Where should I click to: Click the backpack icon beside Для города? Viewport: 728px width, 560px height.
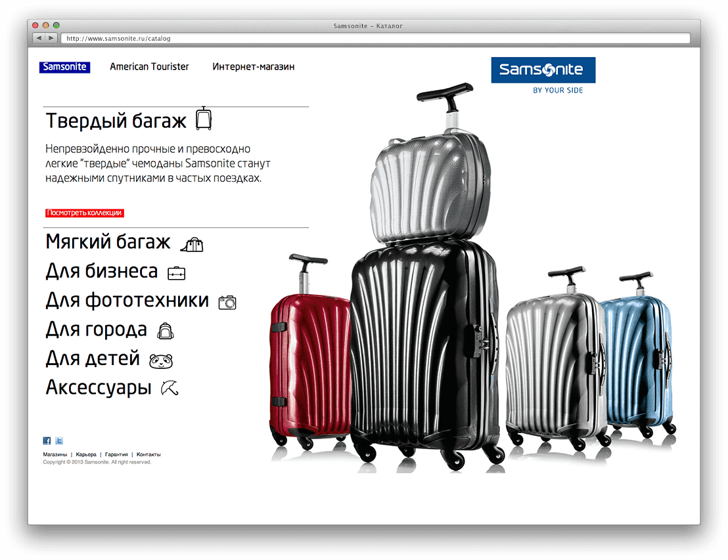coord(166,331)
